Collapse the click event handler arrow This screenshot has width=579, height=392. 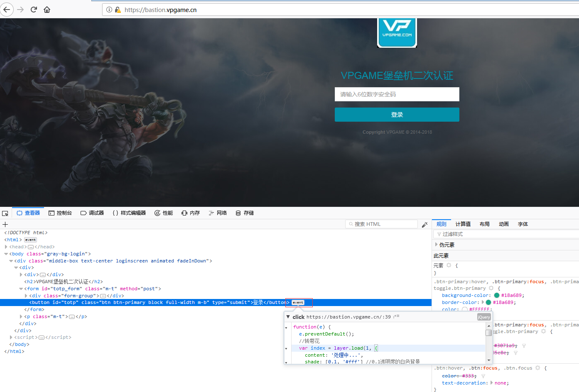(288, 317)
